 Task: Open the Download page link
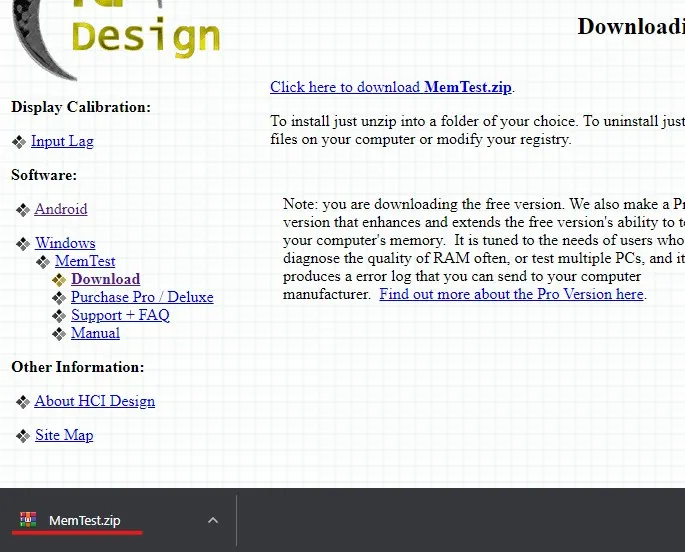[x=105, y=279]
